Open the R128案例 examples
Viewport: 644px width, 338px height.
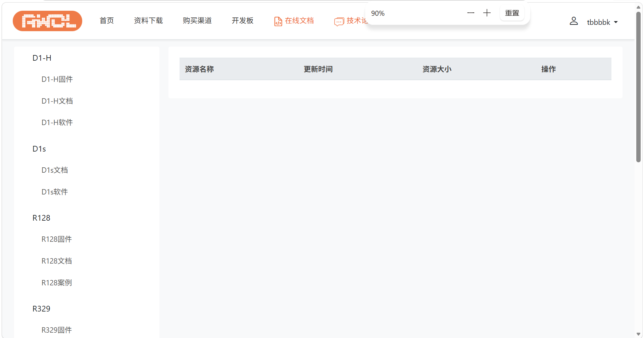57,283
